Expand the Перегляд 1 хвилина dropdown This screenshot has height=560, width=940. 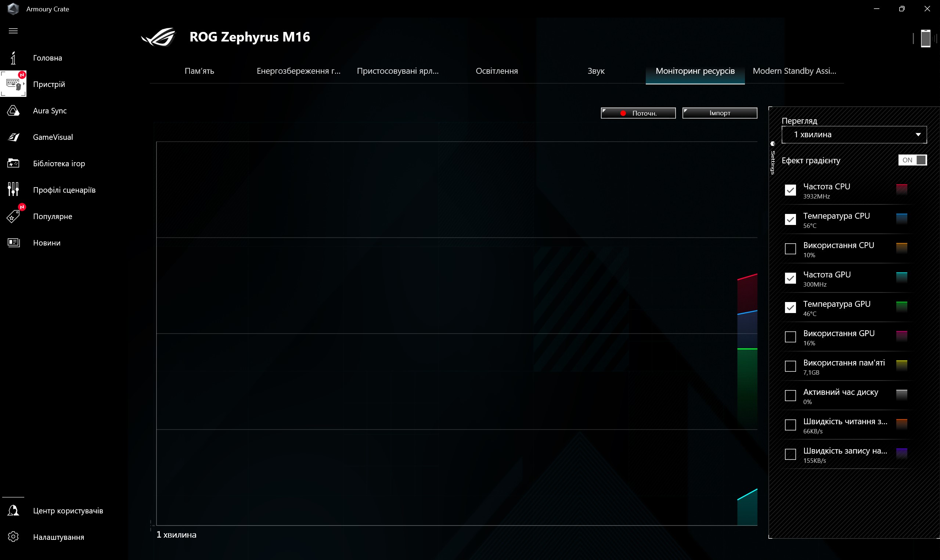point(854,135)
